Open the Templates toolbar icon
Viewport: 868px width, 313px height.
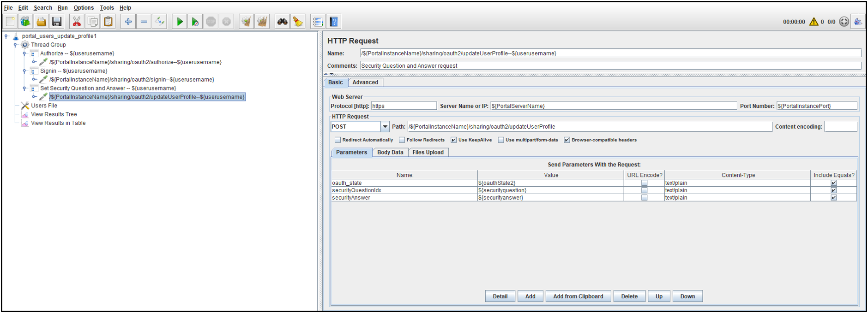pyautogui.click(x=25, y=22)
